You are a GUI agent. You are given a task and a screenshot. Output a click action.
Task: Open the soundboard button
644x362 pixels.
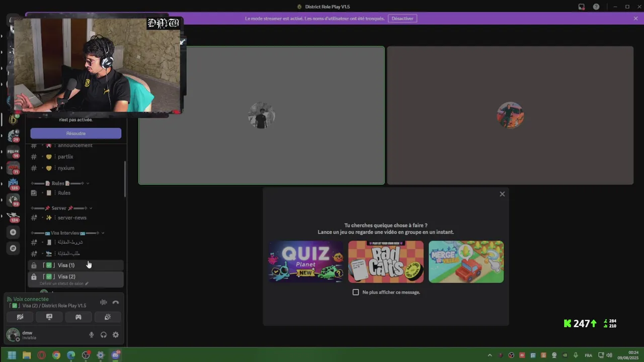[x=107, y=317]
